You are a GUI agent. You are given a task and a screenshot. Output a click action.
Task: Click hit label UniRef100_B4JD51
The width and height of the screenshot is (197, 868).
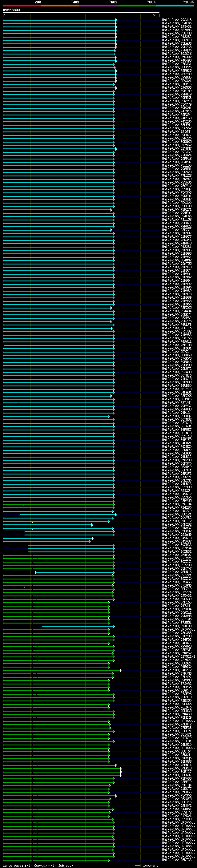tap(177, 809)
